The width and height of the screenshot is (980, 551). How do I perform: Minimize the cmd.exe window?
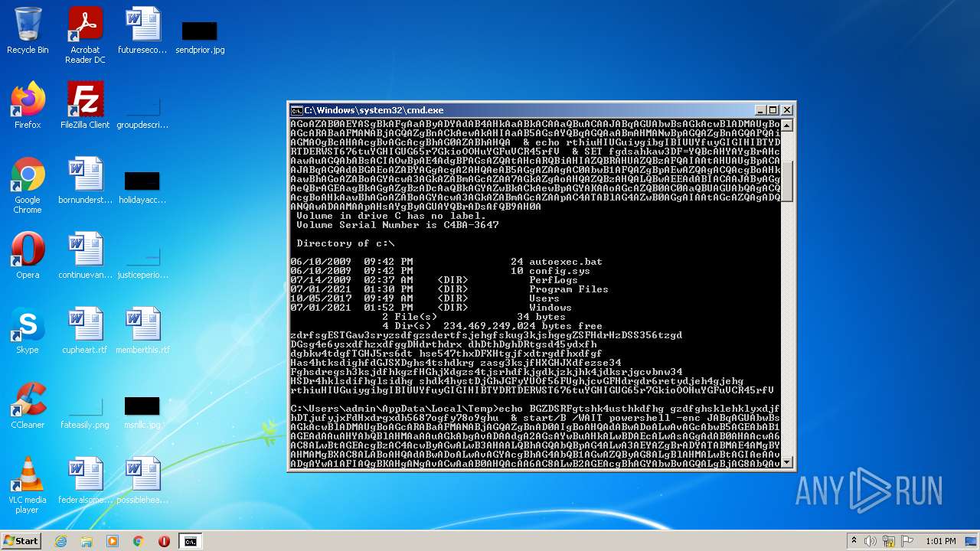pos(760,110)
